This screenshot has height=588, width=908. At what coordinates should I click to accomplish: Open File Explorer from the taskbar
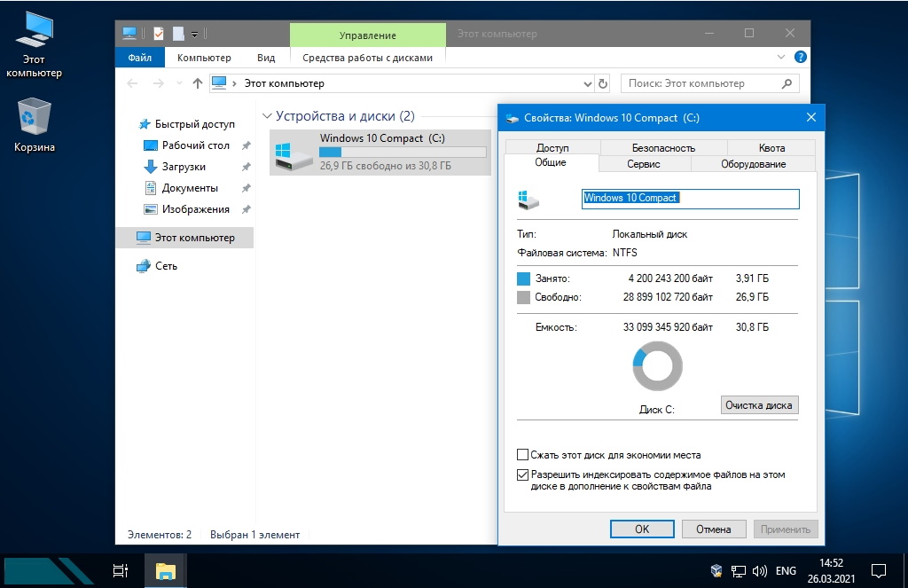pyautogui.click(x=166, y=570)
